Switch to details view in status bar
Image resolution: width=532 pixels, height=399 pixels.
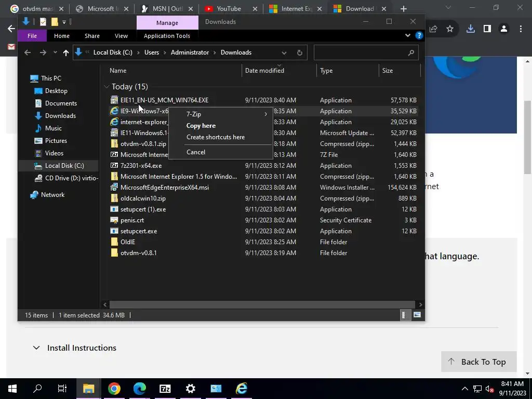[403, 315]
